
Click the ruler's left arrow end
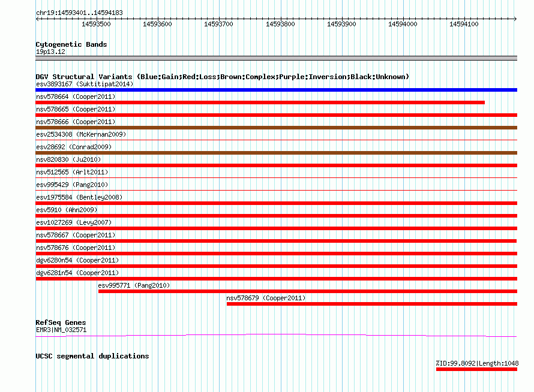tap(37, 19)
